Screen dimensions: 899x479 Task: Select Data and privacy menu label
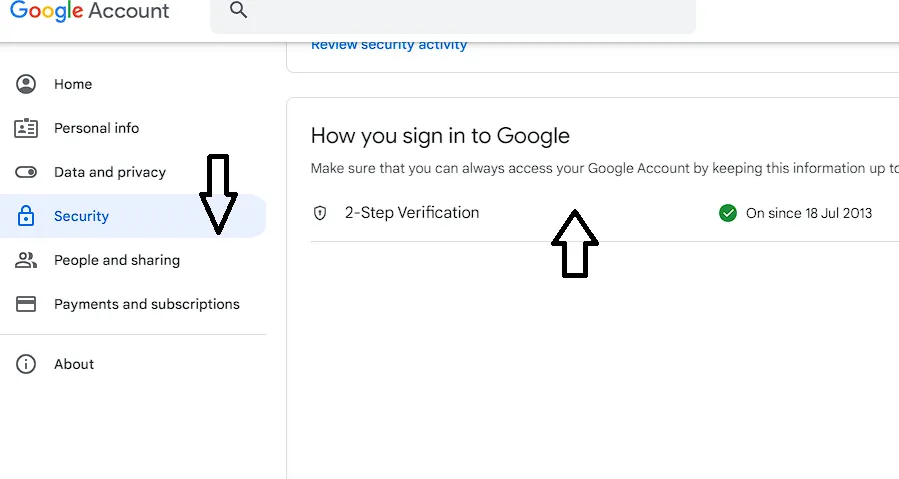(x=110, y=172)
